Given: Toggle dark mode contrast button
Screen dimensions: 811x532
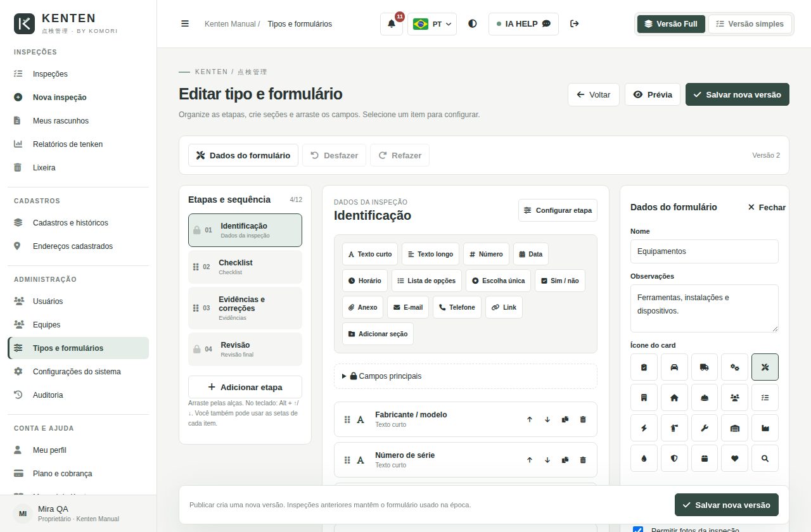Looking at the screenshot, I should click(473, 24).
